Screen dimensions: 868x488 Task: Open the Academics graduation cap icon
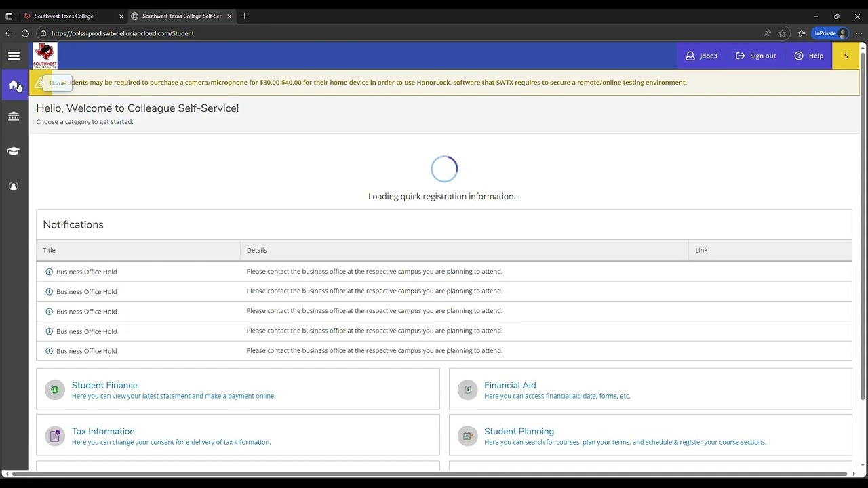14,151
